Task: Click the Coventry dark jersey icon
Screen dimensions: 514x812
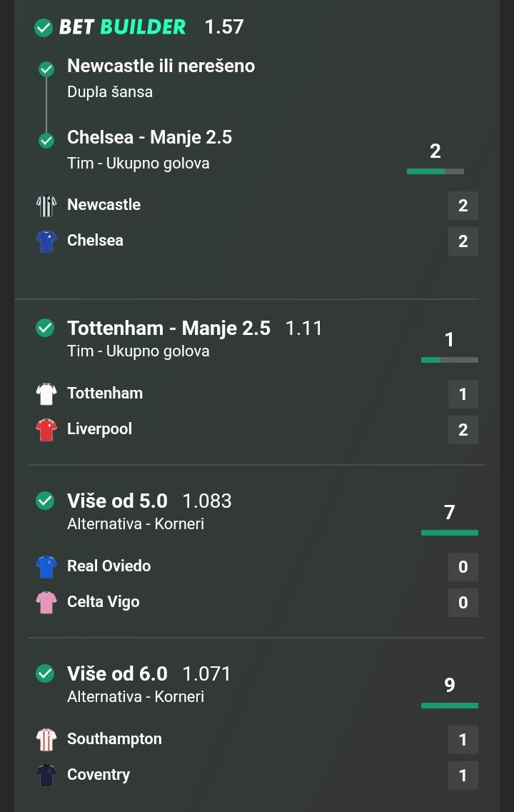Action: [46, 775]
